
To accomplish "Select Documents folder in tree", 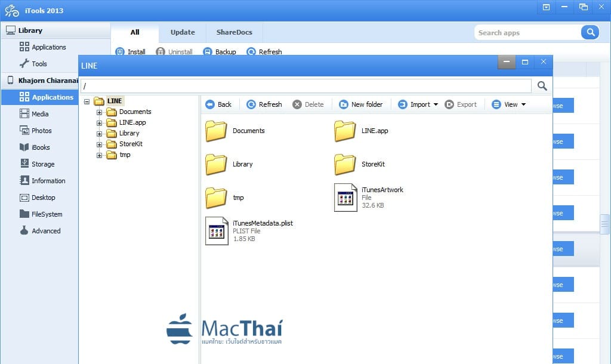I will click(x=129, y=112).
